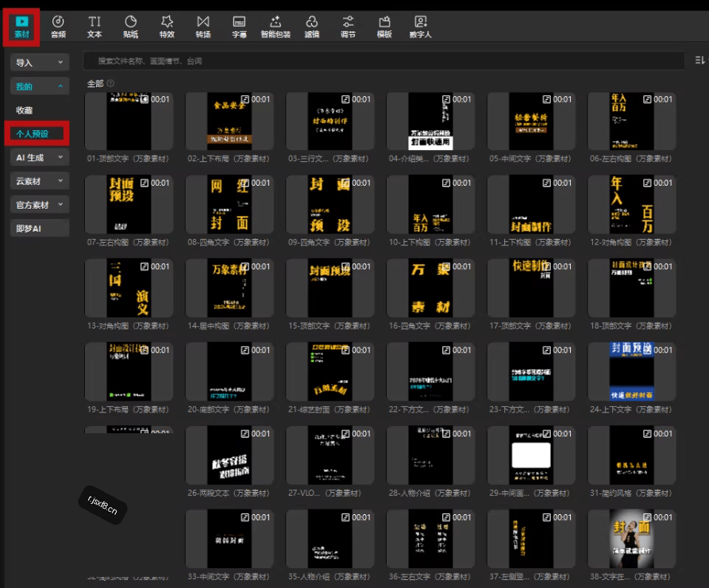This screenshot has height=588, width=709.
Task: Select the 转场 transitions icon
Action: pyautogui.click(x=203, y=27)
